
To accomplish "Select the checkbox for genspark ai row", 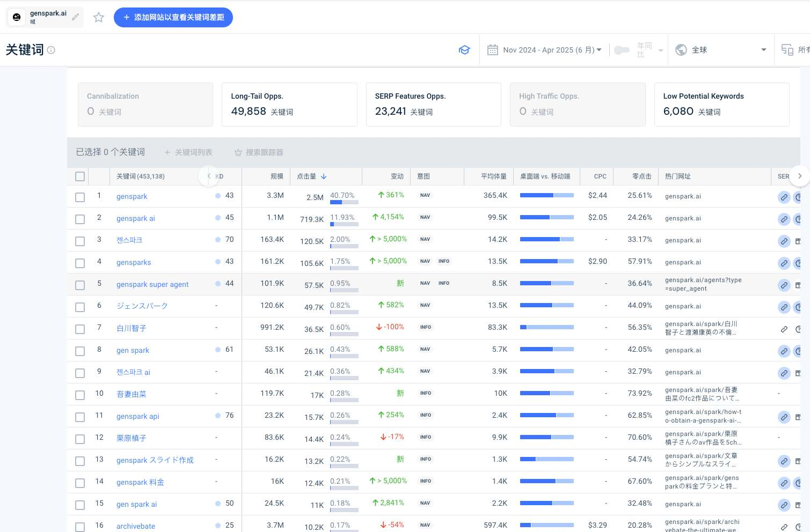I will [x=80, y=219].
